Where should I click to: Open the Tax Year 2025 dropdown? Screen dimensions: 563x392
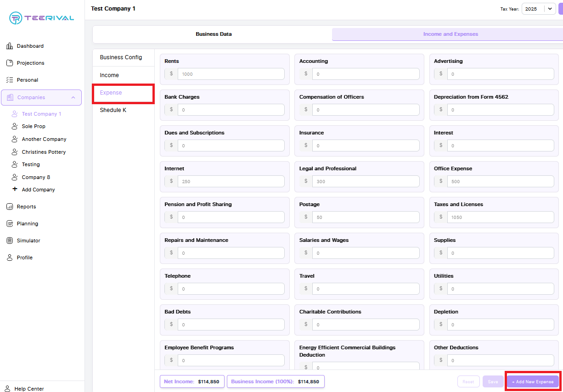coord(539,9)
